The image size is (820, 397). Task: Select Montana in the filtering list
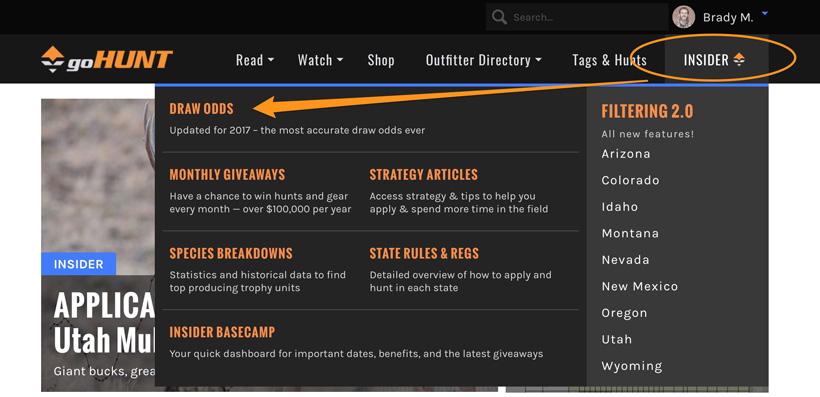coord(630,233)
